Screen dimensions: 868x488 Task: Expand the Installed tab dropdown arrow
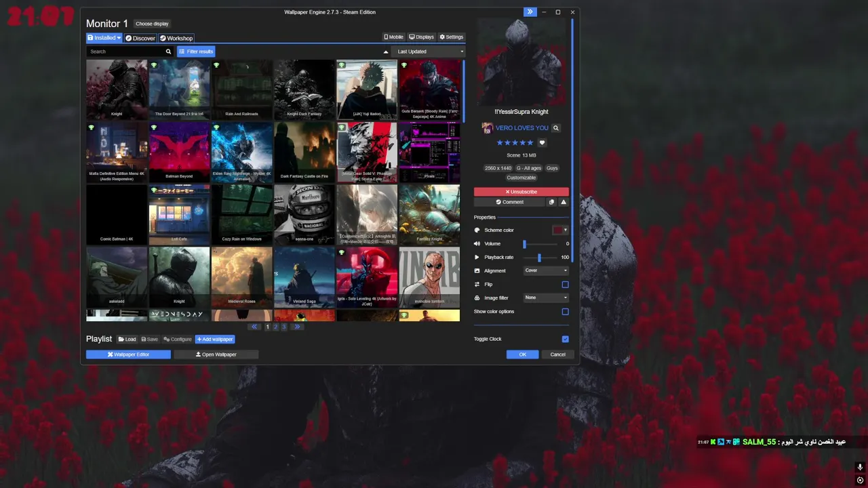119,38
